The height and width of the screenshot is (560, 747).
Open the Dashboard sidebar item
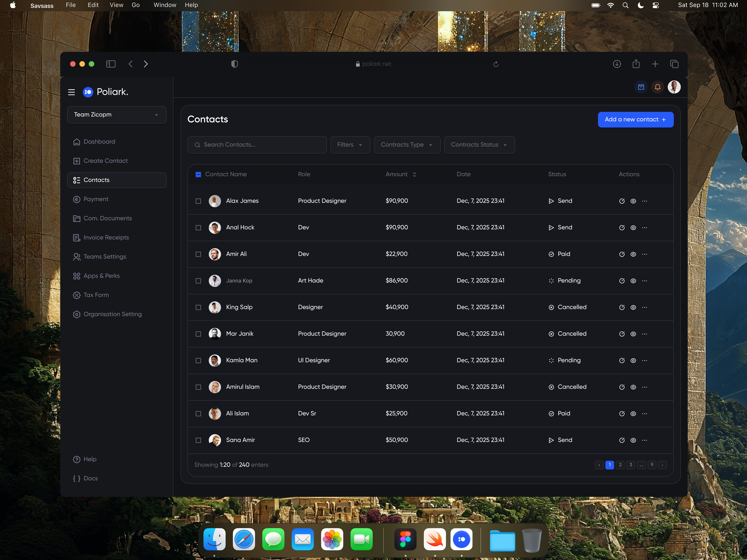pyautogui.click(x=117, y=142)
